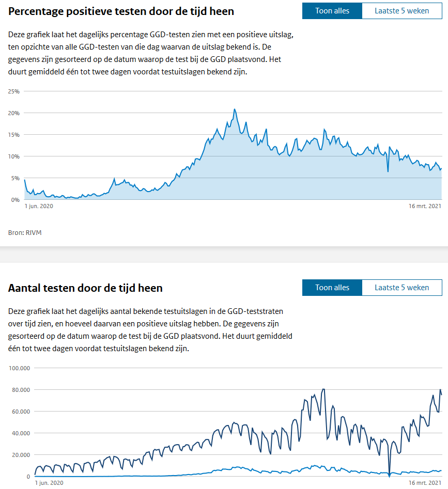Click the 25% y-axis label
448x489 pixels.
tap(14, 91)
